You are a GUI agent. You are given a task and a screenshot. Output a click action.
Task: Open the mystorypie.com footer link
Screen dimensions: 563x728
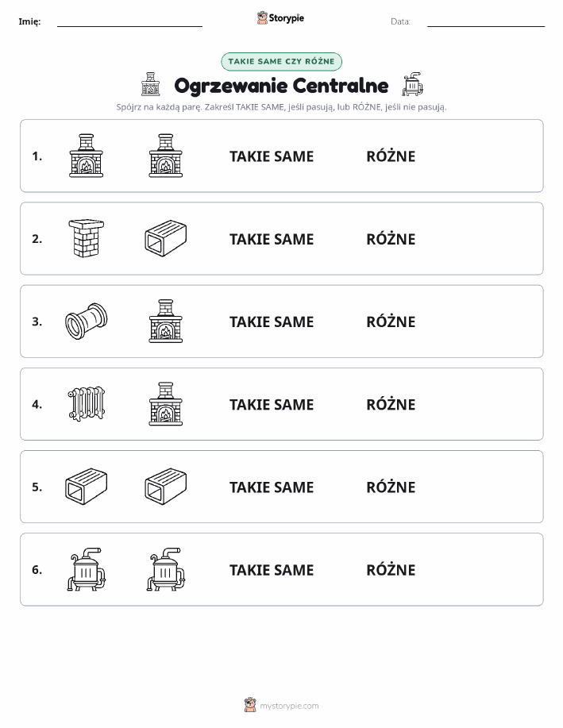[289, 706]
